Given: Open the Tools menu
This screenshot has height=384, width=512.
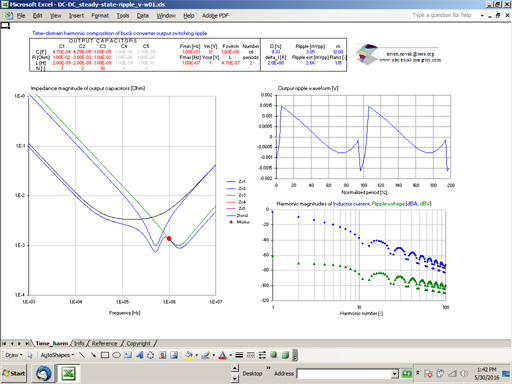Looking at the screenshot, I should click(x=123, y=16).
